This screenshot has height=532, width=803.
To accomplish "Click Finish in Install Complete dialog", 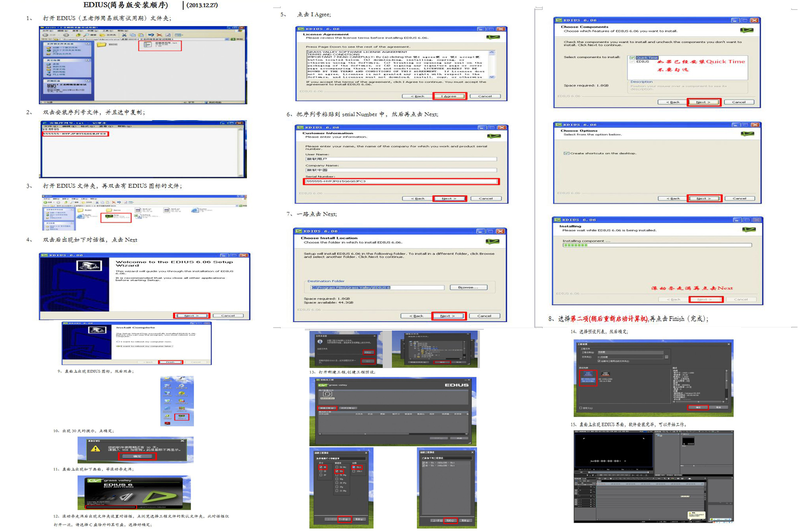I will [x=170, y=362].
